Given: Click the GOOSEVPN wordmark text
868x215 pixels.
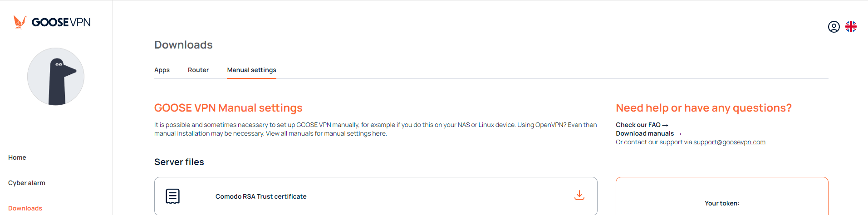Looking at the screenshot, I should click(61, 22).
